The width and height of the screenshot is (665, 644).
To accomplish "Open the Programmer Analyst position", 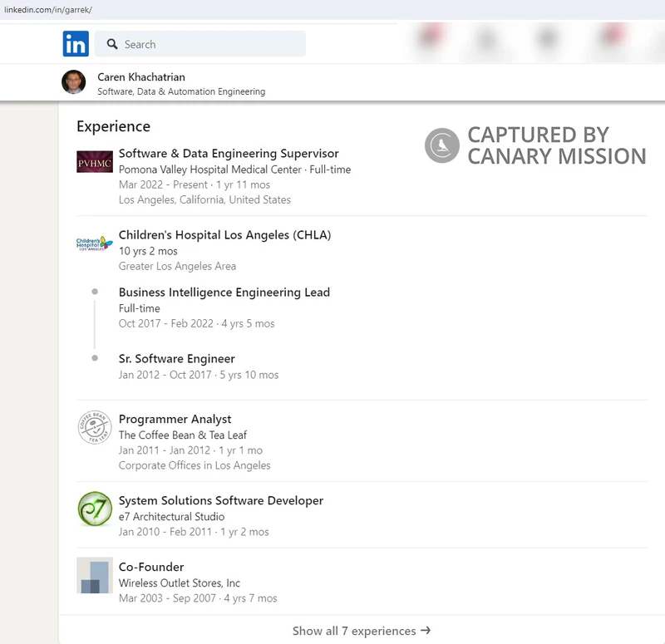I will pyautogui.click(x=175, y=420).
